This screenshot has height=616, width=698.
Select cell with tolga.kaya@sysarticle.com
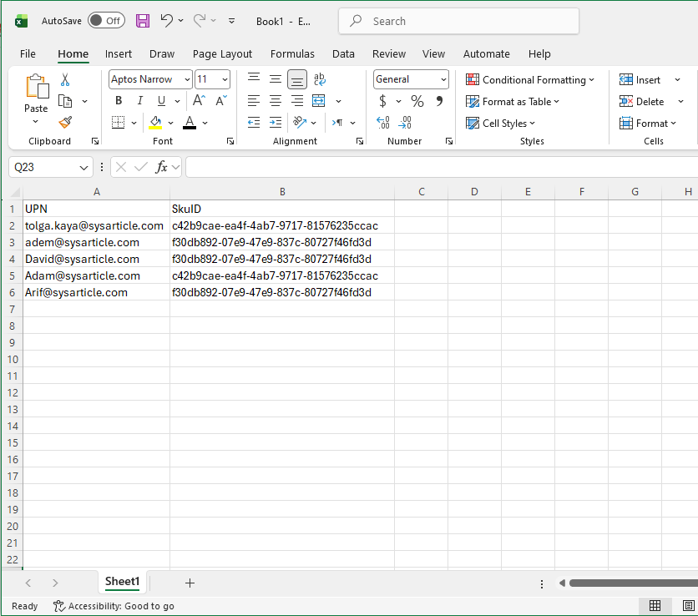[x=96, y=225]
